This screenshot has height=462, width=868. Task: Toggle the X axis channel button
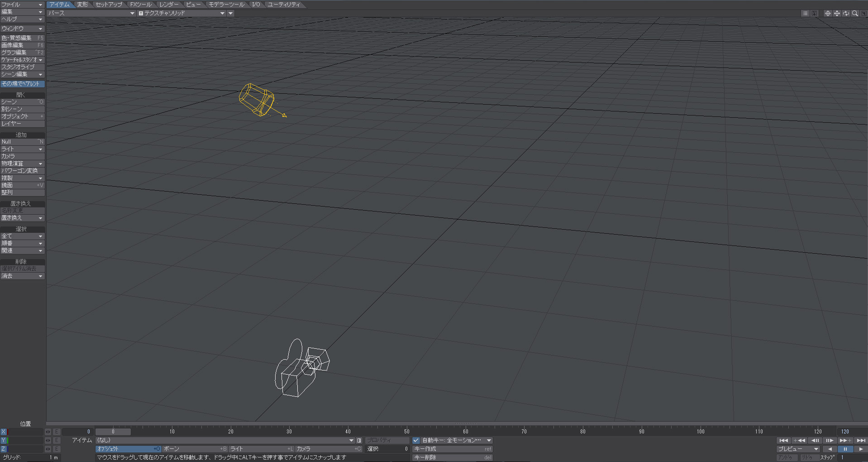click(4, 432)
